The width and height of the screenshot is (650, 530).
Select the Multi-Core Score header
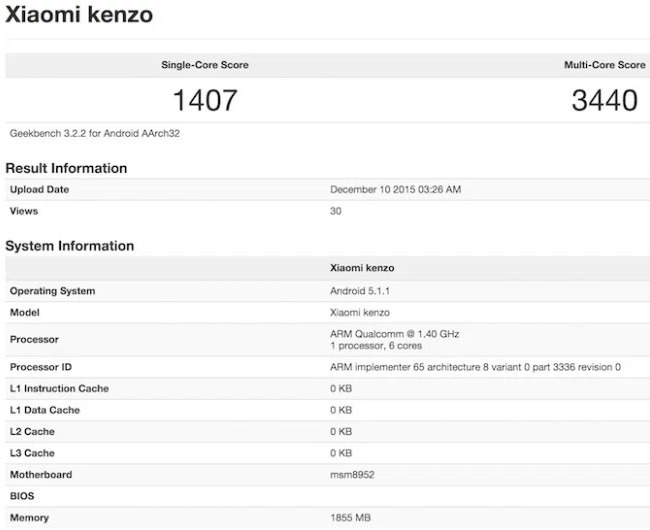click(x=604, y=65)
